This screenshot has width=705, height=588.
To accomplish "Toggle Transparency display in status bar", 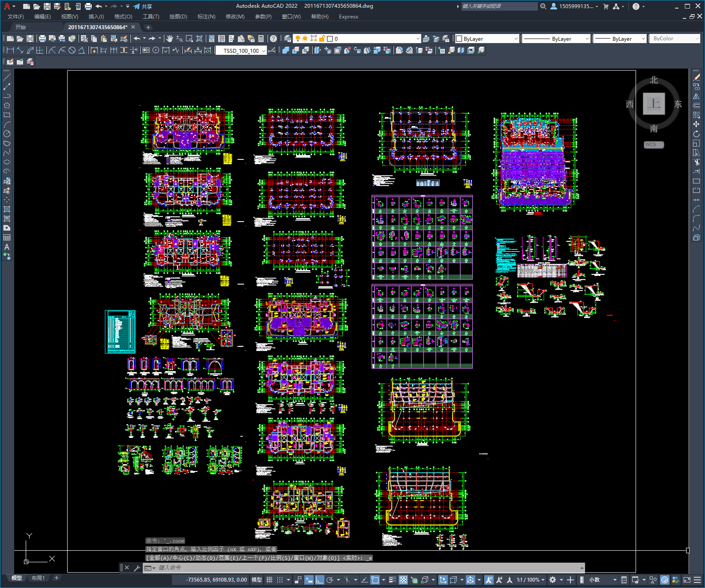I will pos(403,580).
